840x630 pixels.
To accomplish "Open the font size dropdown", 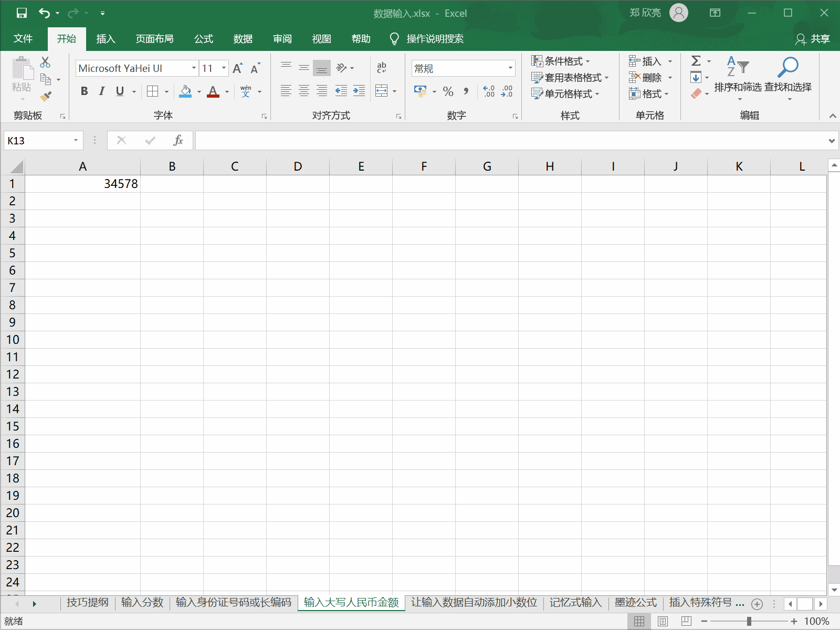I will pyautogui.click(x=224, y=68).
